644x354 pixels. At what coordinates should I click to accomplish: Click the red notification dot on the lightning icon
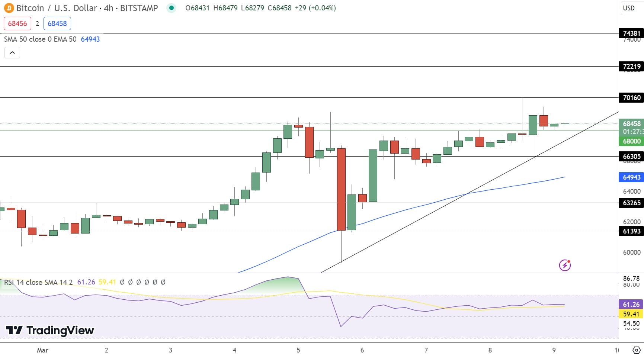(x=569, y=262)
